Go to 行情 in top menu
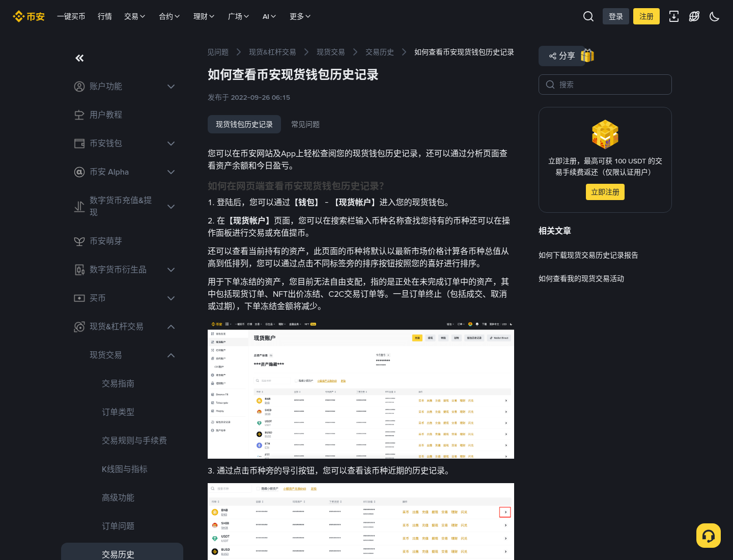 click(x=105, y=16)
